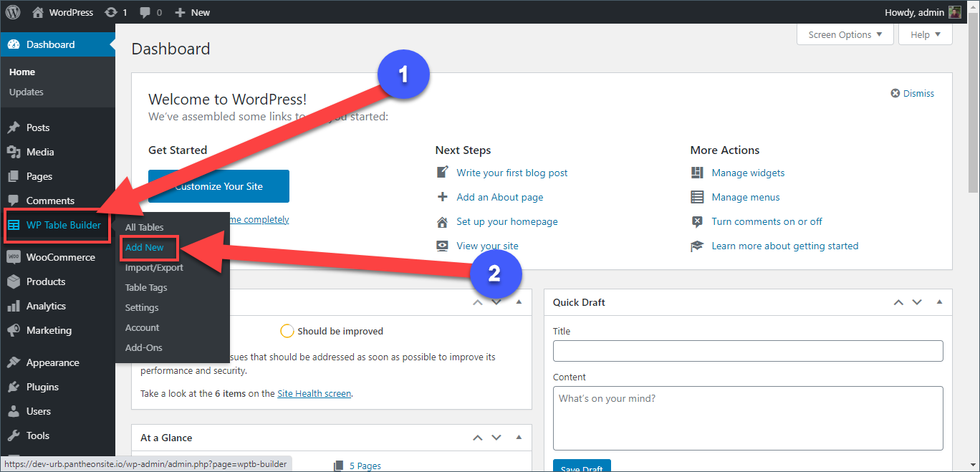Choose Add New in the flyout menu
The width and height of the screenshot is (980, 472).
[x=144, y=247]
